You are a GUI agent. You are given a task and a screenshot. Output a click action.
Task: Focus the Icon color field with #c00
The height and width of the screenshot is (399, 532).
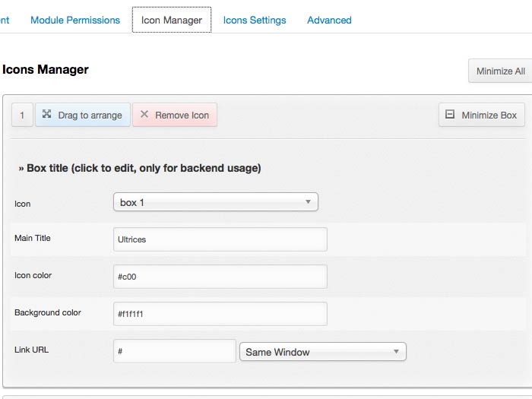220,277
